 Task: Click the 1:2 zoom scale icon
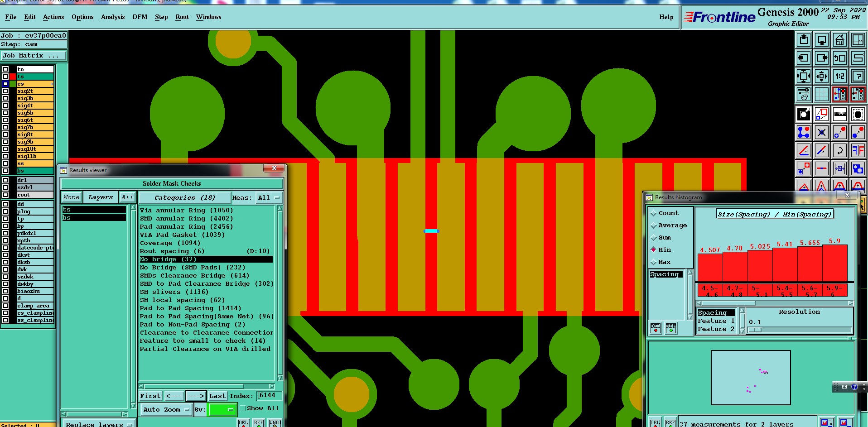click(x=839, y=76)
